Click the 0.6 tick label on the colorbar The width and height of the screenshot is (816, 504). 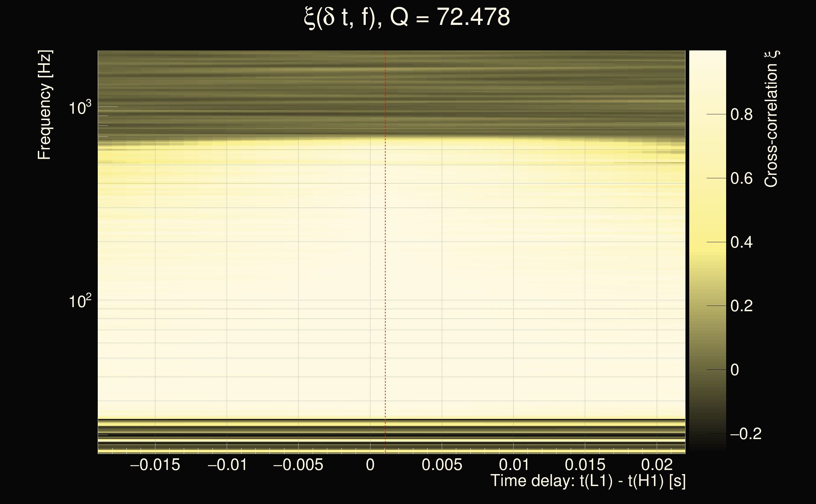(741, 179)
